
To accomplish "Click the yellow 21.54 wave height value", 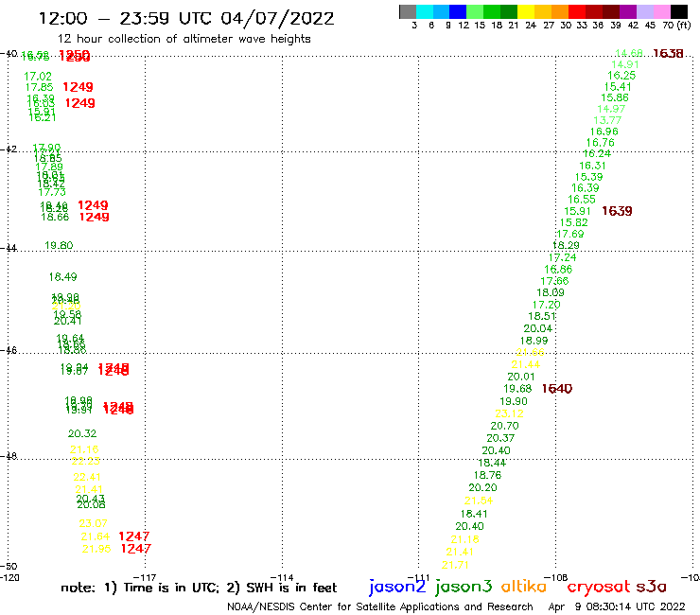I will point(479,501).
